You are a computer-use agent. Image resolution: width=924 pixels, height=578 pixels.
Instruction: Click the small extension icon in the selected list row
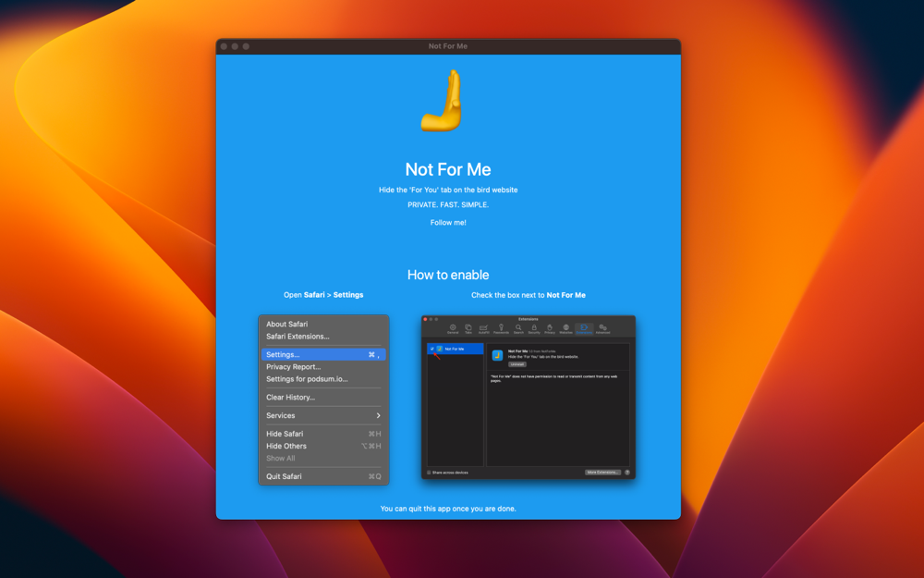pos(440,349)
